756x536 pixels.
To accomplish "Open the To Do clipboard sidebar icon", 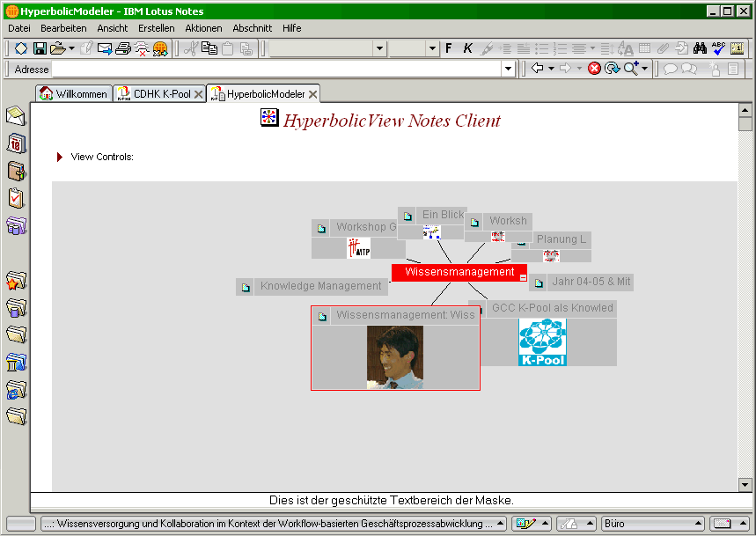I will click(16, 198).
